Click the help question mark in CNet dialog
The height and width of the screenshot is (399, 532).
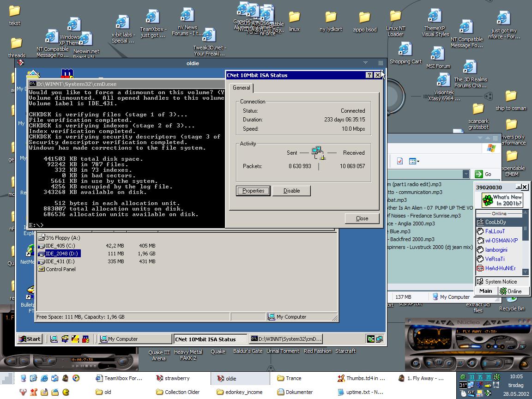pos(369,75)
